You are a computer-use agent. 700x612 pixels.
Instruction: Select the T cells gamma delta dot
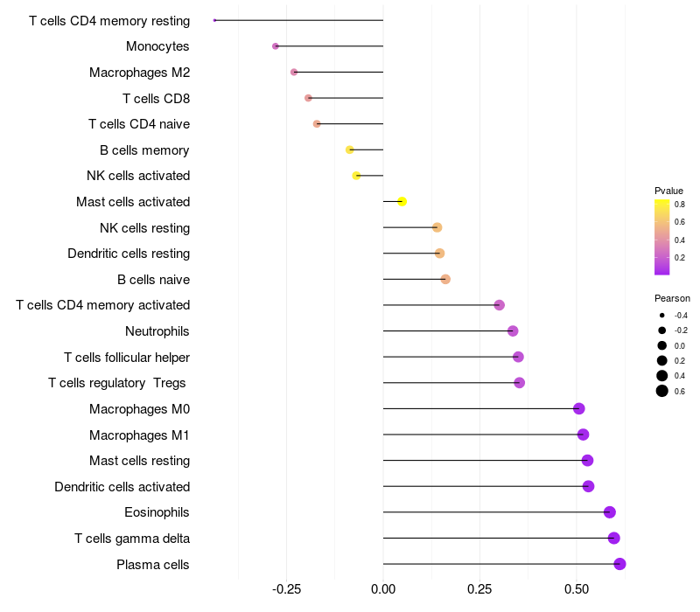coord(613,539)
